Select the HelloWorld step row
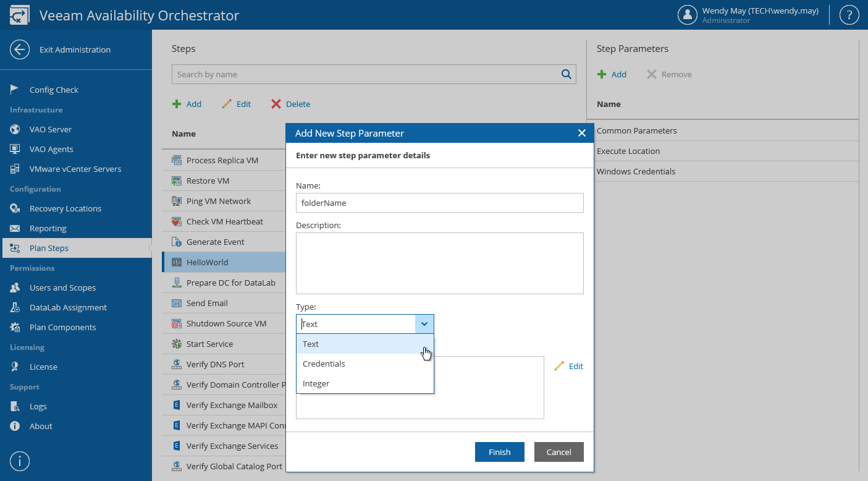 click(x=224, y=262)
